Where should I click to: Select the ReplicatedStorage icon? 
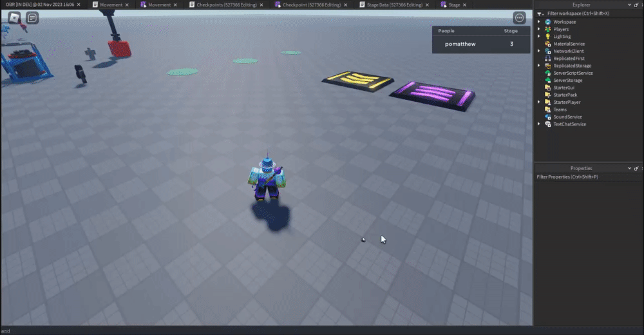548,66
